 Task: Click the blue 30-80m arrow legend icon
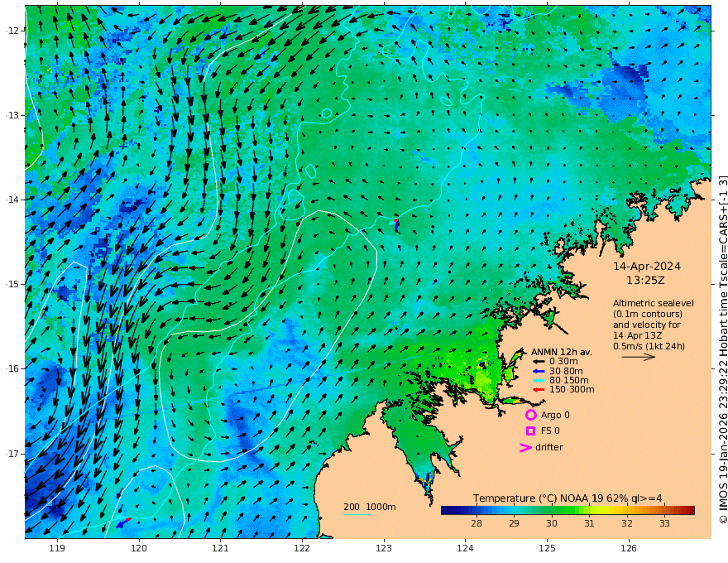coord(539,371)
